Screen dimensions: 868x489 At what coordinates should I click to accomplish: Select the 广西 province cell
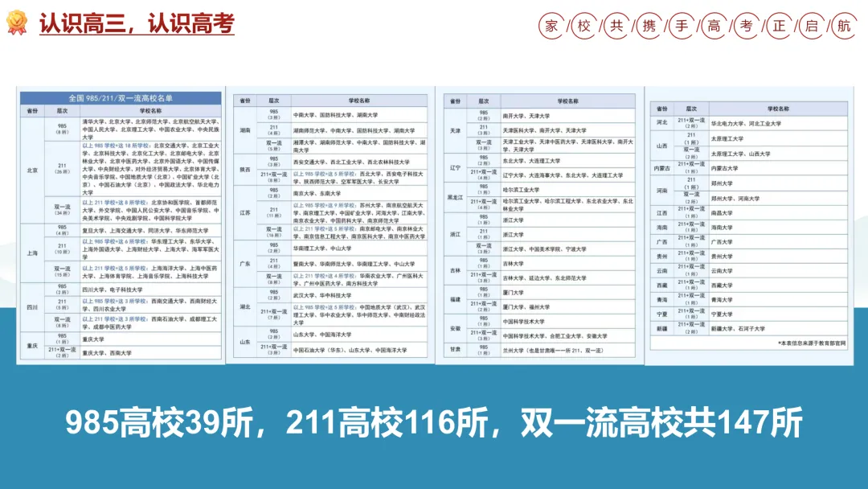coord(662,242)
